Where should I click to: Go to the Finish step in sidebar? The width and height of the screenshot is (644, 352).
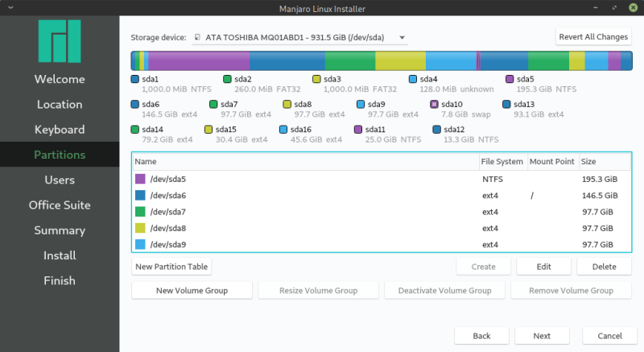pos(60,280)
